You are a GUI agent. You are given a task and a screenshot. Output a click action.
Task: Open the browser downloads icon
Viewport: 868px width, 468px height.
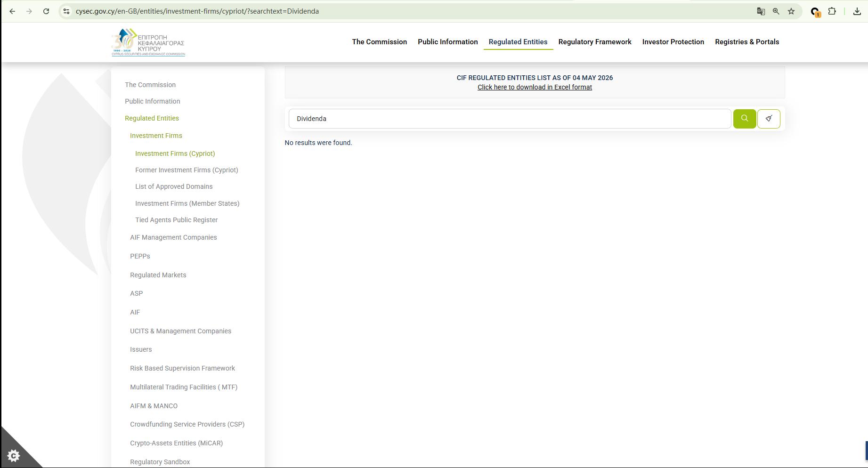[857, 11]
